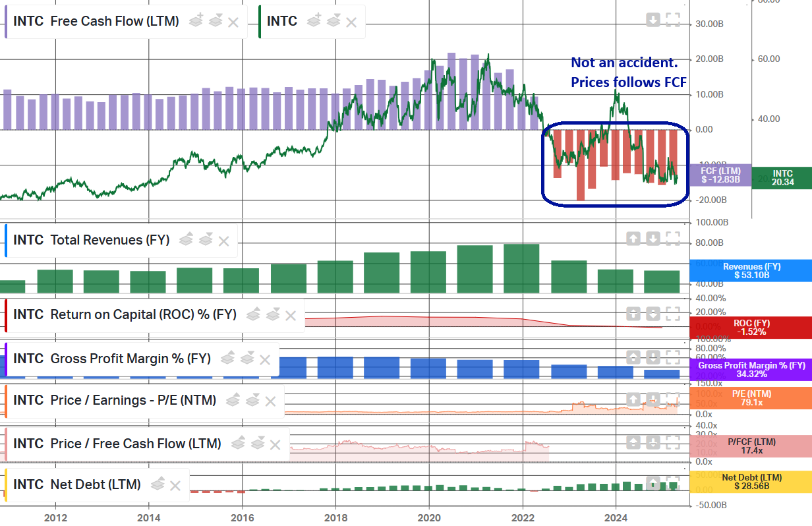The height and width of the screenshot is (526, 812).
Task: Select the INTC Total Revenues (FY) legend label
Action: 92,240
